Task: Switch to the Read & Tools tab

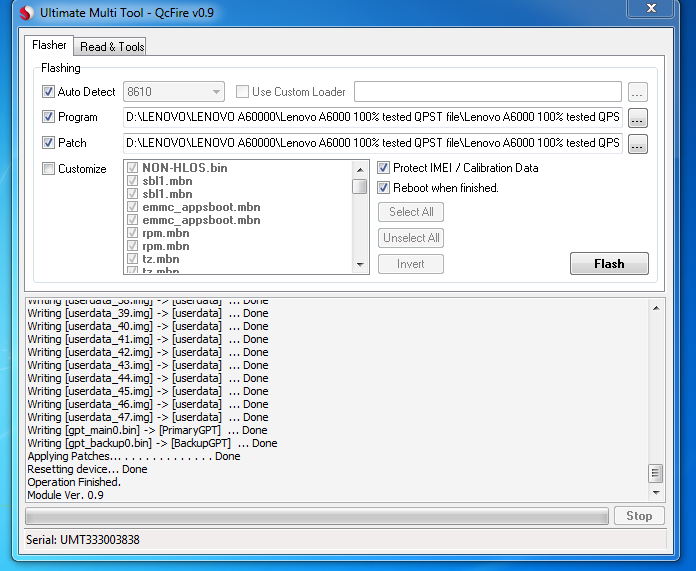Action: point(112,47)
